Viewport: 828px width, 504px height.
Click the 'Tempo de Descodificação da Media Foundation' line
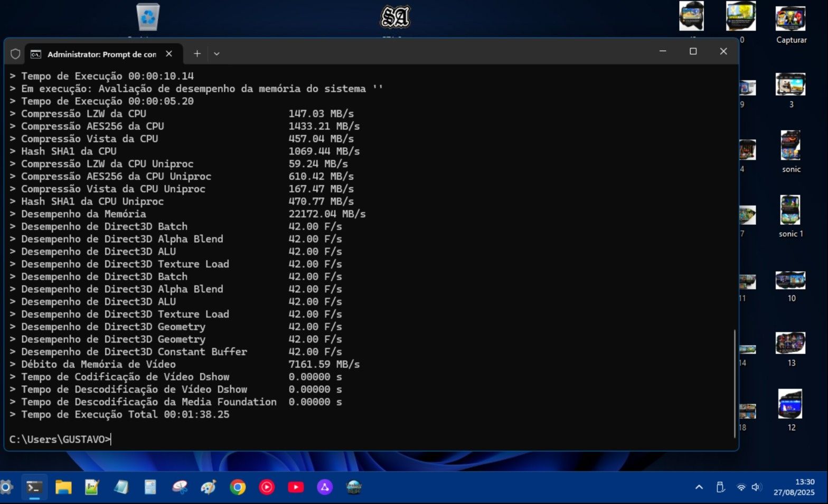175,402
